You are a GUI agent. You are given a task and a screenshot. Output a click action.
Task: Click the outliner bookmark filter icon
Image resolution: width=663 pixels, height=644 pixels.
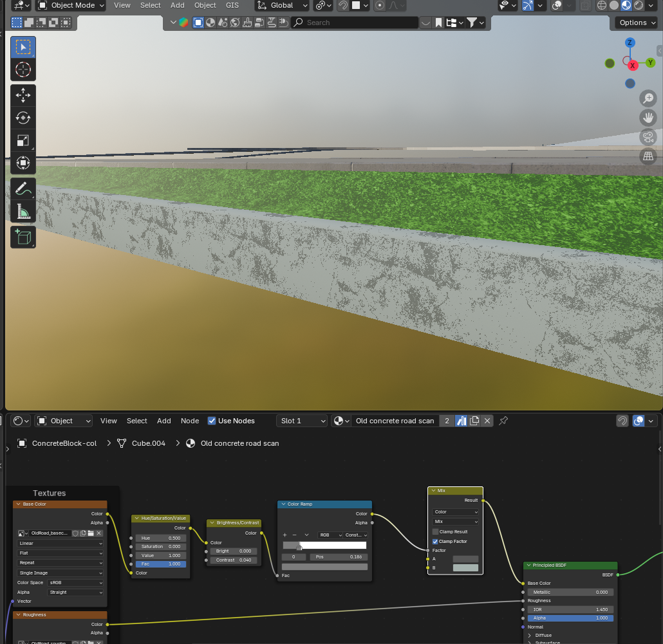click(438, 23)
